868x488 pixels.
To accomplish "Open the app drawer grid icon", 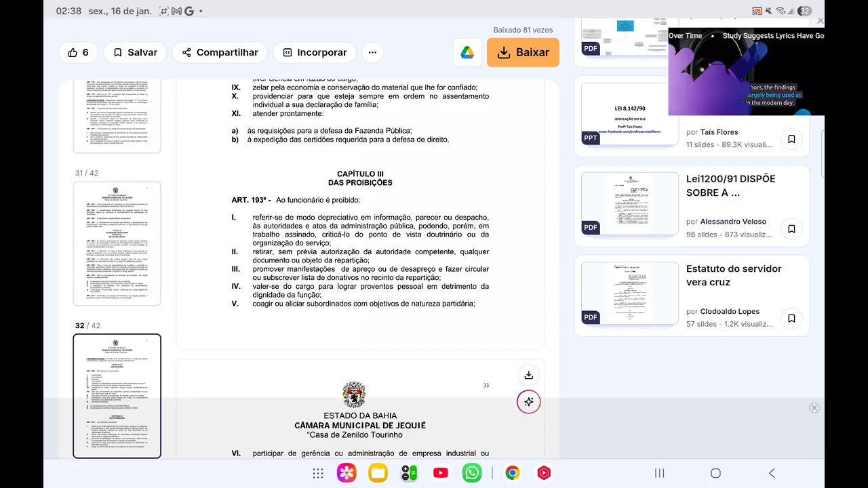I will click(317, 473).
